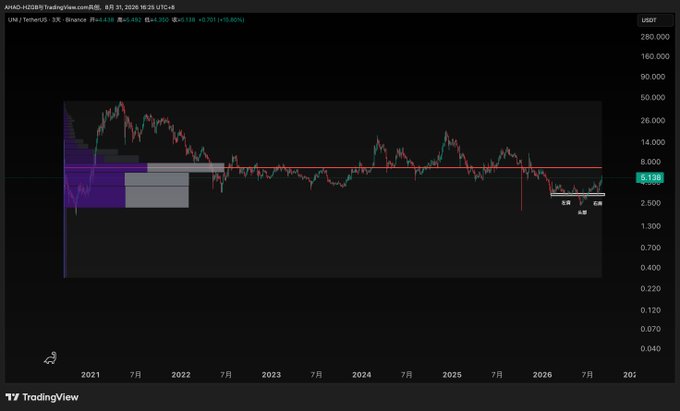Click the 头部 head label
Viewport: 680px width, 411px height.
coord(582,212)
